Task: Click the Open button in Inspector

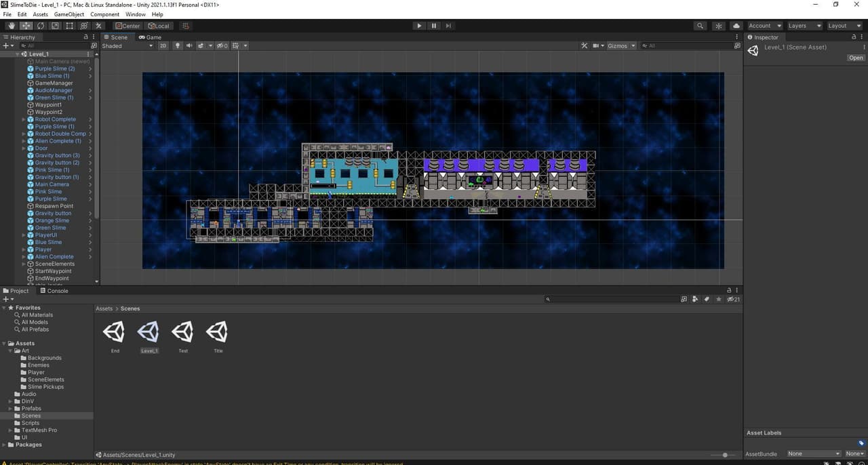Action: [856, 58]
